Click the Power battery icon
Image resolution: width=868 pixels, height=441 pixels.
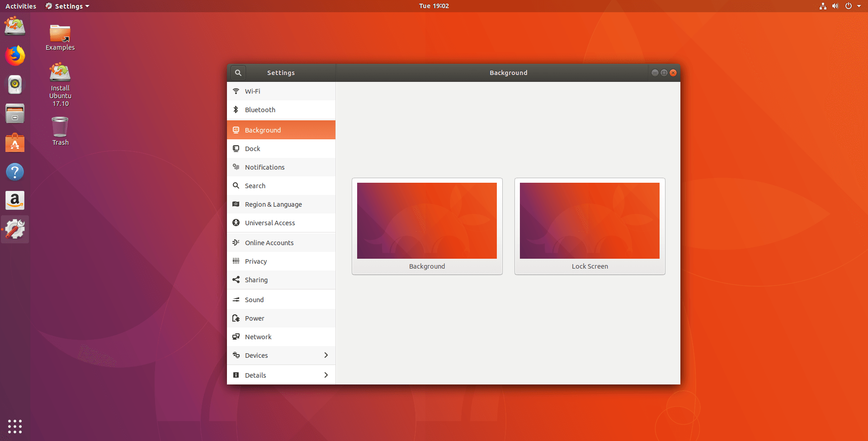click(236, 318)
